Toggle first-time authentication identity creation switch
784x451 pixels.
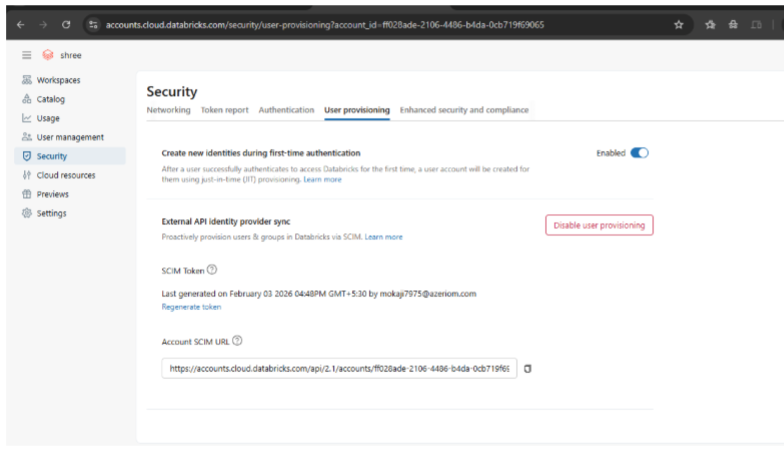click(x=639, y=153)
